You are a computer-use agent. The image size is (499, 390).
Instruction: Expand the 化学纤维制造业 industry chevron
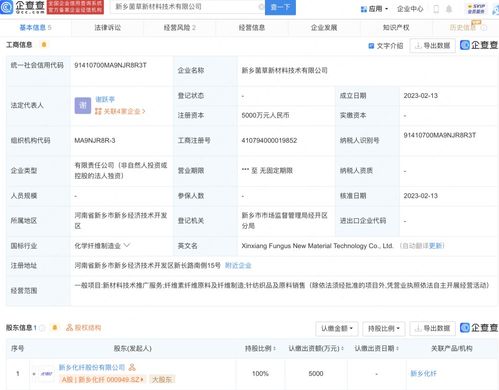coord(127,246)
